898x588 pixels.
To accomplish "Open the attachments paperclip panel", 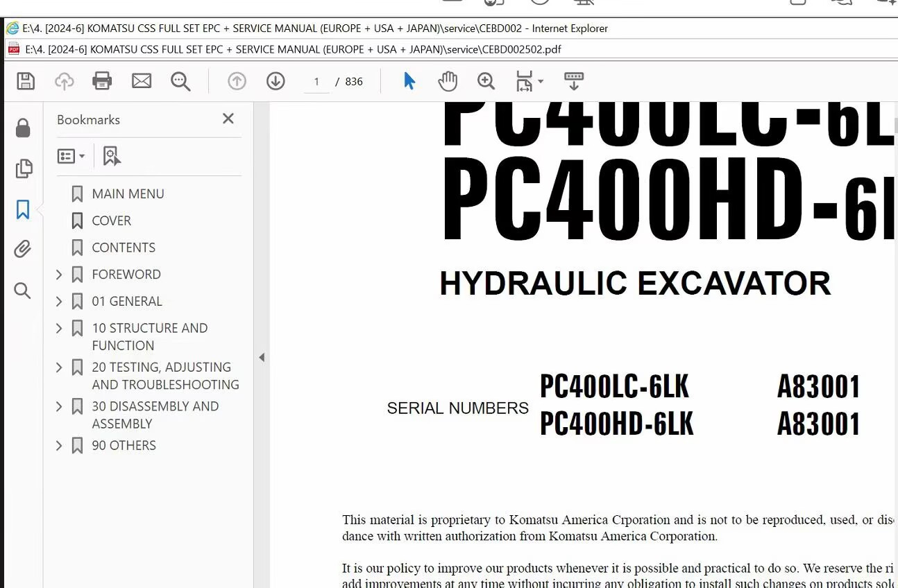I will click(23, 249).
